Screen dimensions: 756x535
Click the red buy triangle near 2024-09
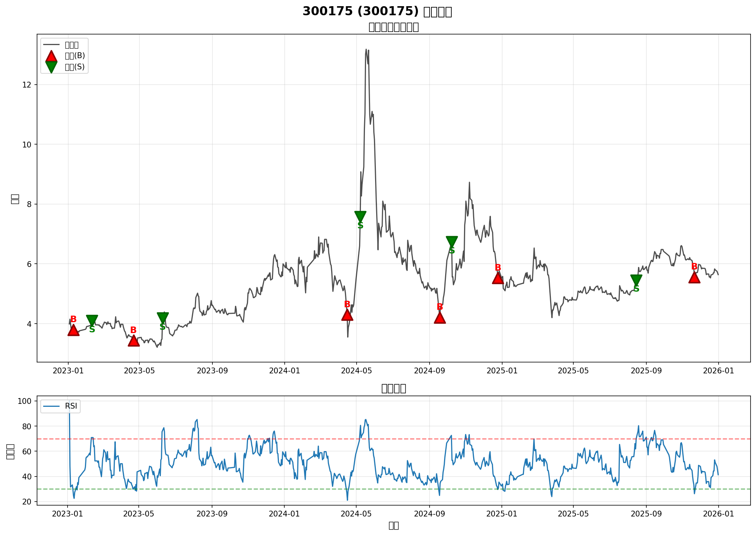click(440, 318)
